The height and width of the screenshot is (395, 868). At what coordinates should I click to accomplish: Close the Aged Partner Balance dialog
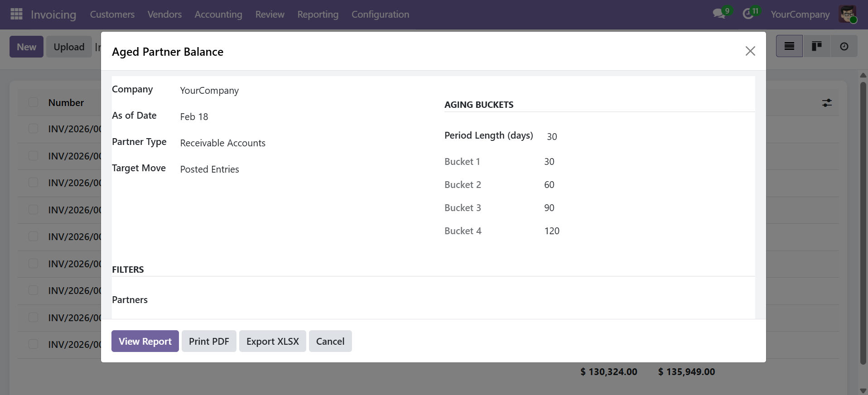[750, 51]
